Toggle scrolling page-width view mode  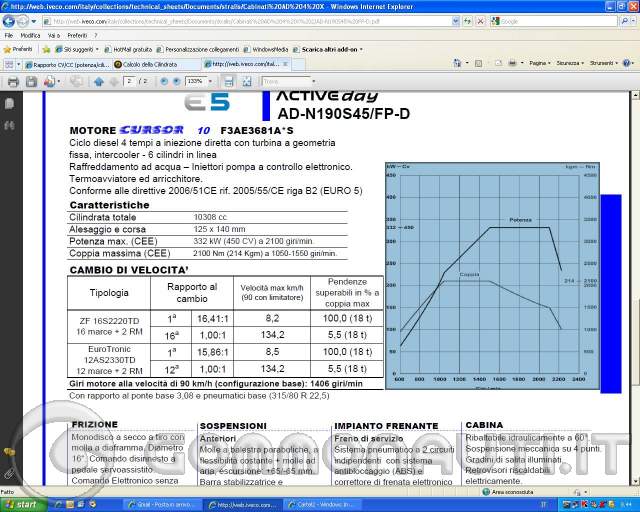point(229,82)
